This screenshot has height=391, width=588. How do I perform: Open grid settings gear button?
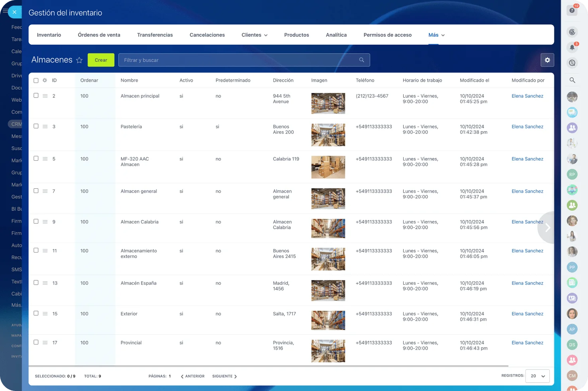[547, 60]
